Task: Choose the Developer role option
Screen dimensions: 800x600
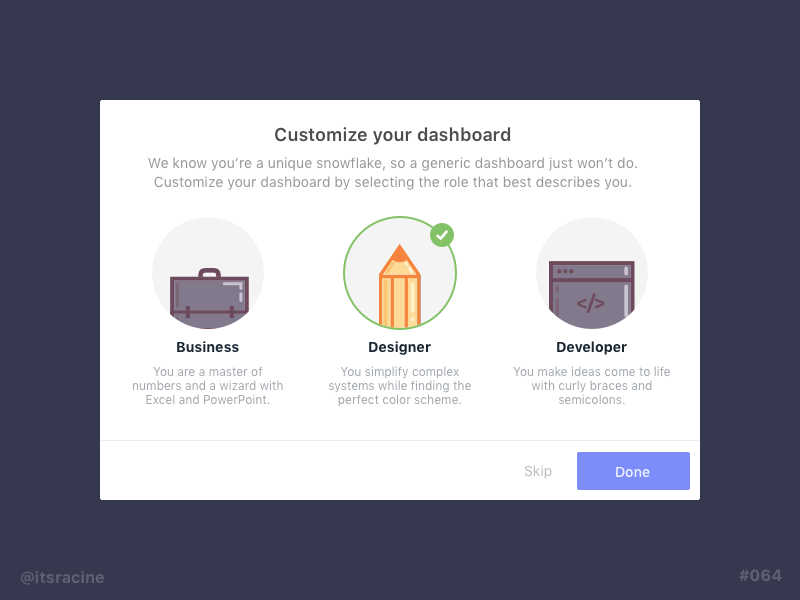Action: tap(592, 273)
